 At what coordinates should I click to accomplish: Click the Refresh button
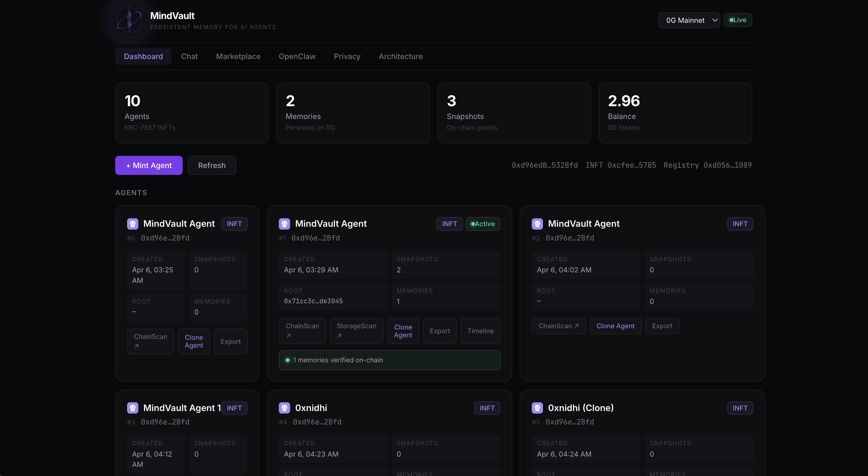(212, 165)
